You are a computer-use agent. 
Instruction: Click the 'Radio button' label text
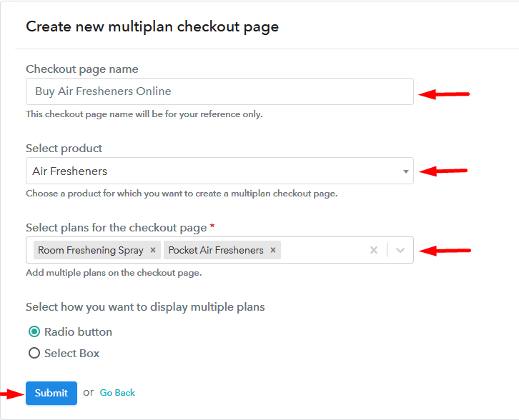point(78,331)
